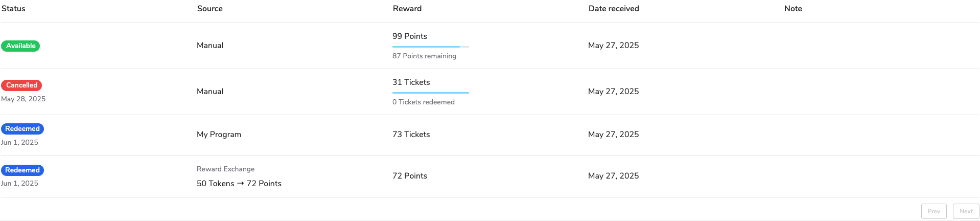Click the 87 Points remaining text
980x221 pixels.
[424, 56]
